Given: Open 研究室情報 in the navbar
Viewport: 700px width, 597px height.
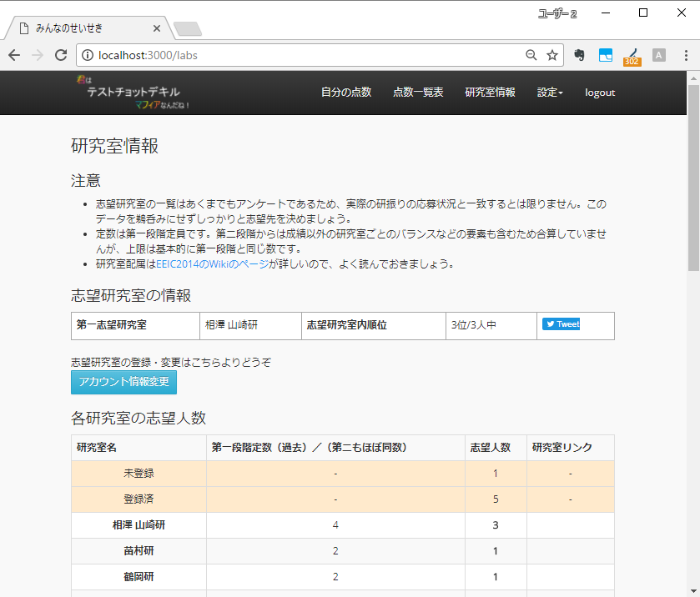Looking at the screenshot, I should (x=490, y=93).
